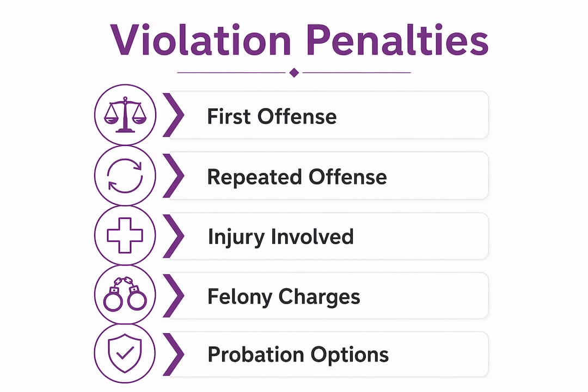588x392 pixels.
Task: Open the First Offense item
Action: point(329,115)
